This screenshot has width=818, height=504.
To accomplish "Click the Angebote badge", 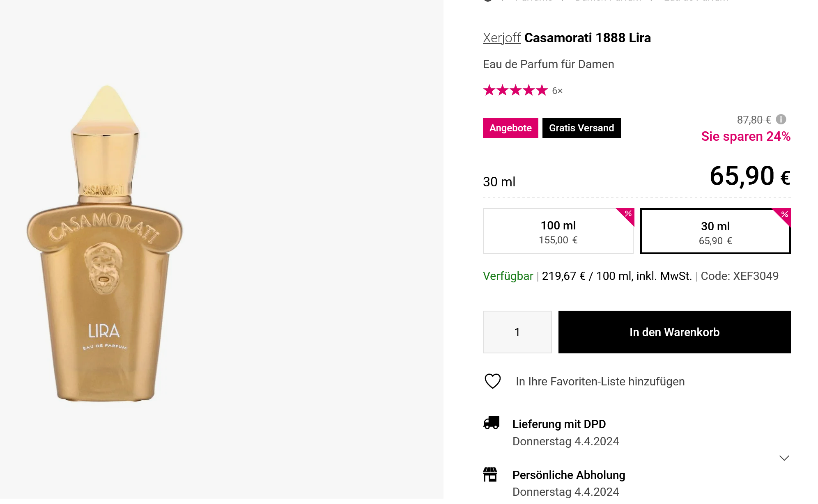I will click(510, 128).
